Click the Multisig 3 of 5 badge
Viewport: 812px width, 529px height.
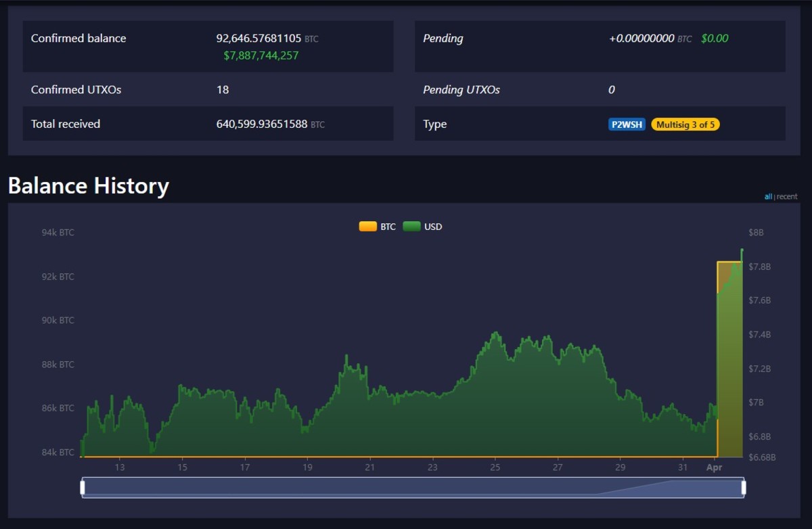point(685,124)
